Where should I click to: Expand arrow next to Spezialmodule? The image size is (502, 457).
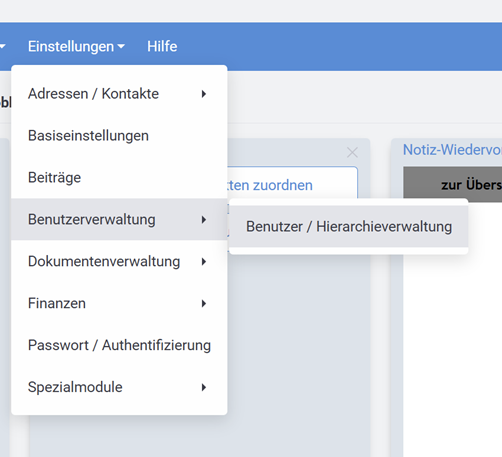204,387
